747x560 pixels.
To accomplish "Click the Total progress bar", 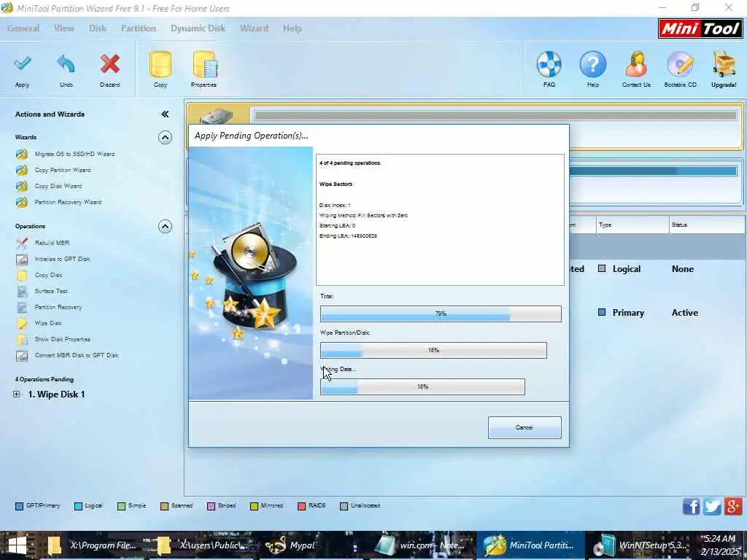I will pyautogui.click(x=441, y=314).
